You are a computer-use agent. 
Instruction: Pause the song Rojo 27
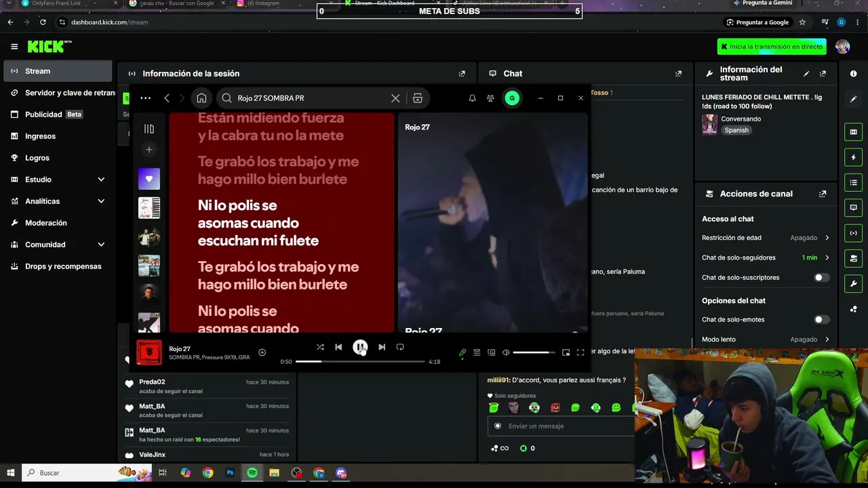click(x=360, y=347)
